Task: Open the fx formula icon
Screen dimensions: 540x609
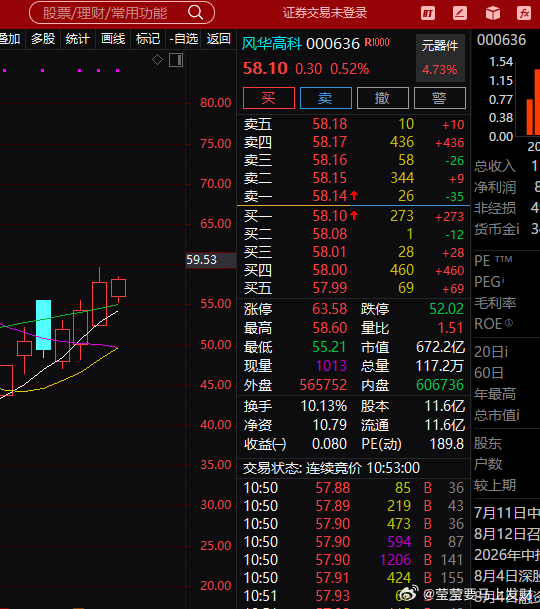Action: point(524,14)
